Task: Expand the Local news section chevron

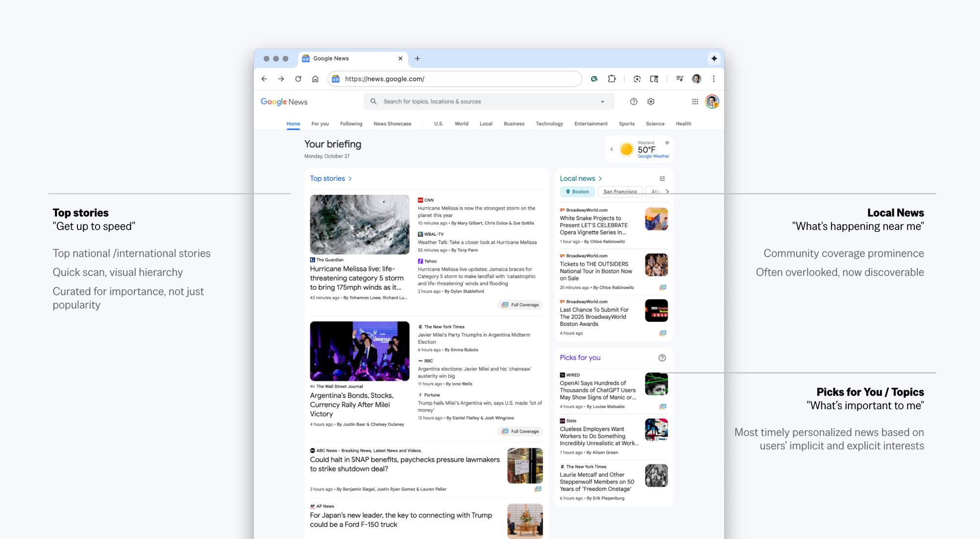Action: 600,178
